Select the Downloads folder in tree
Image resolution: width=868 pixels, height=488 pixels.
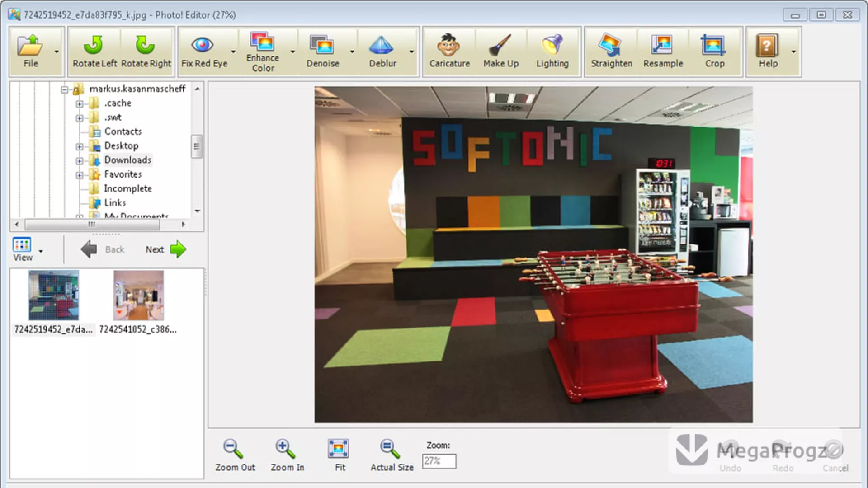point(127,160)
